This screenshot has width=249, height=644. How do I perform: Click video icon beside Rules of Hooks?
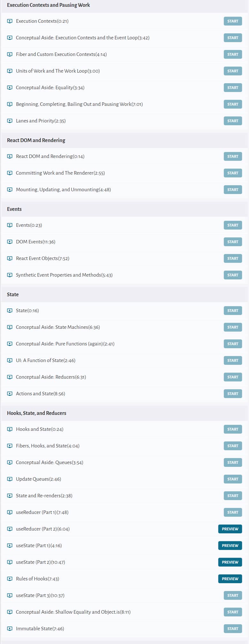click(10, 579)
